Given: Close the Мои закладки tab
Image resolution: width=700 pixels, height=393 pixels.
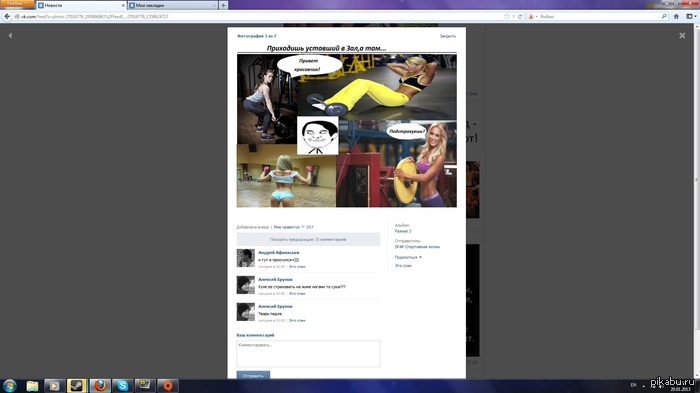Looking at the screenshot, I should pyautogui.click(x=214, y=5).
